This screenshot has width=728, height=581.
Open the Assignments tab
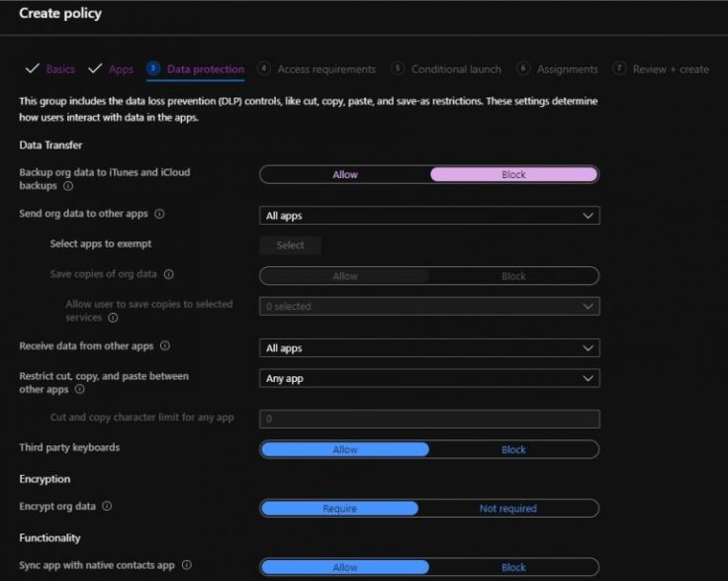click(568, 69)
